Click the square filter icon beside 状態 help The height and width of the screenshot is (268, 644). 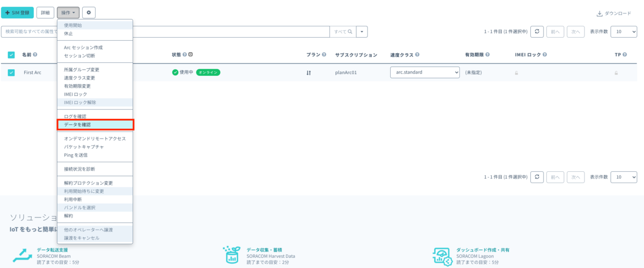tap(190, 55)
